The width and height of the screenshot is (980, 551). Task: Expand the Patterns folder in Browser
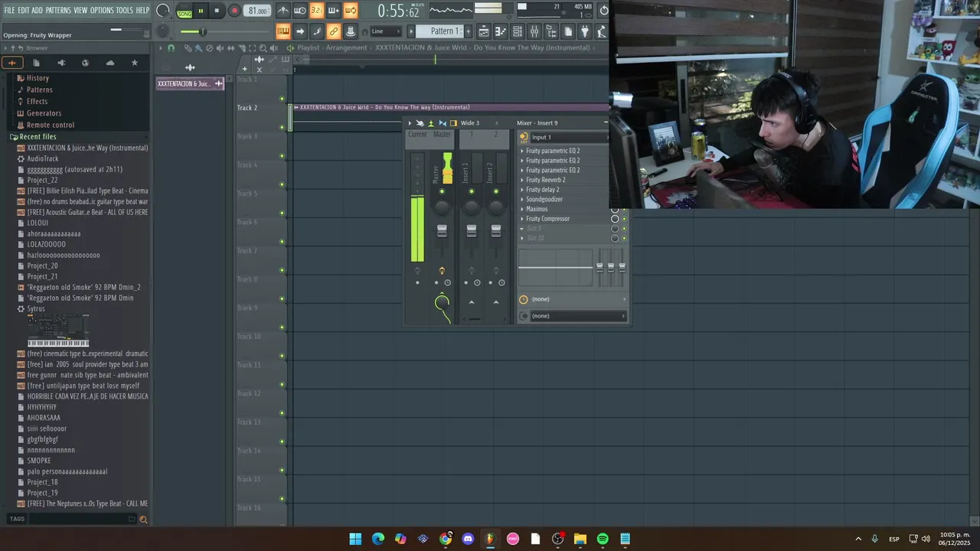39,90
